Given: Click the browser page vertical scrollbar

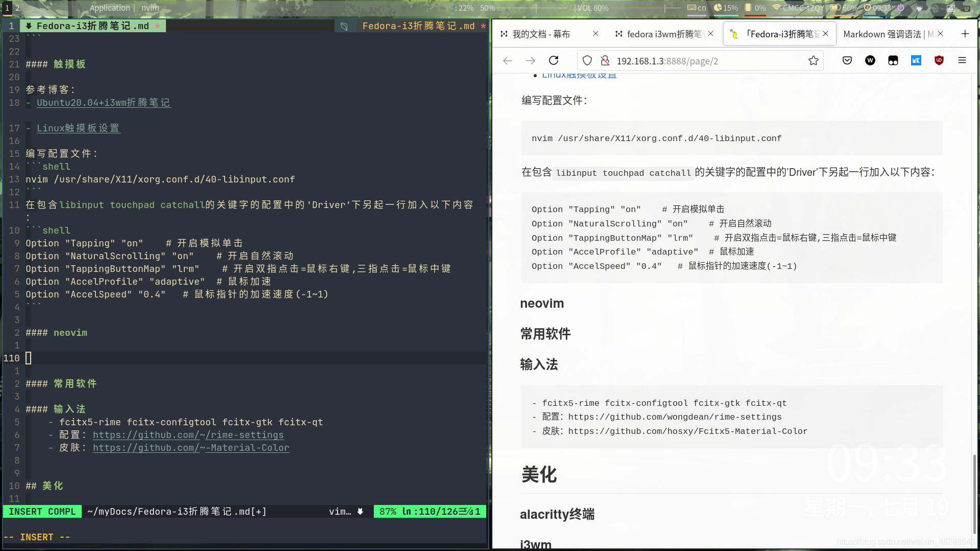Looking at the screenshot, I should pyautogui.click(x=974, y=493).
